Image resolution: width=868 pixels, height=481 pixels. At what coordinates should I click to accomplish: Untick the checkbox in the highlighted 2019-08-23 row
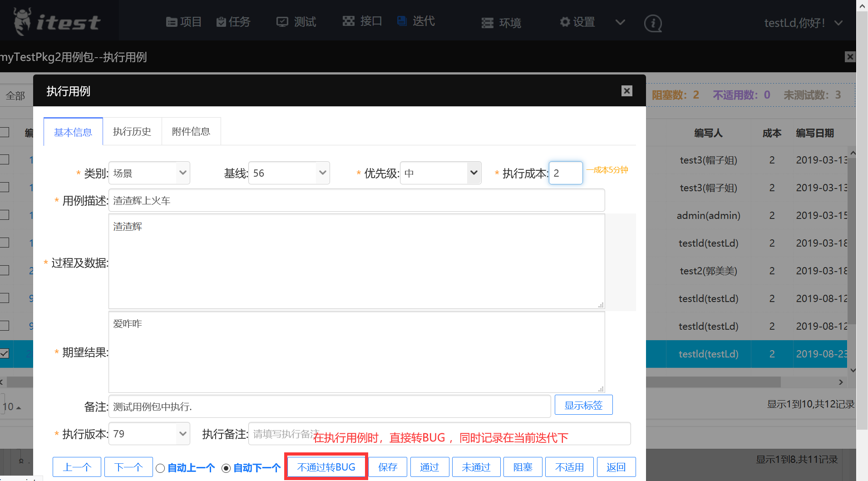pos(5,353)
